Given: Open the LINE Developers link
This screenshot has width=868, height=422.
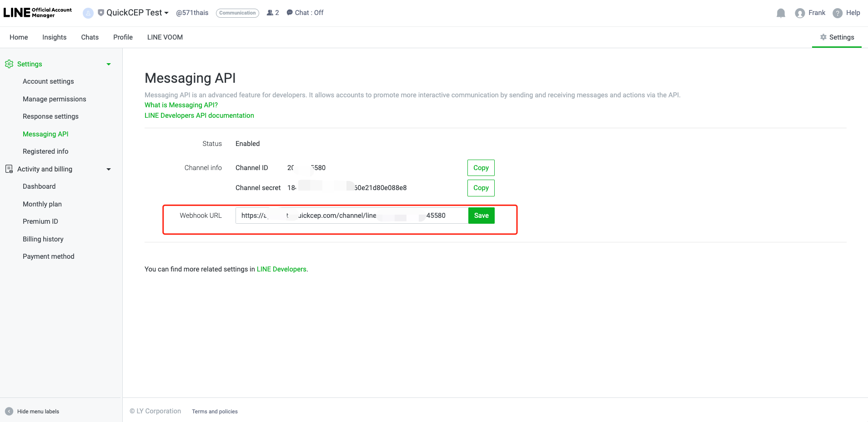Looking at the screenshot, I should pyautogui.click(x=281, y=269).
